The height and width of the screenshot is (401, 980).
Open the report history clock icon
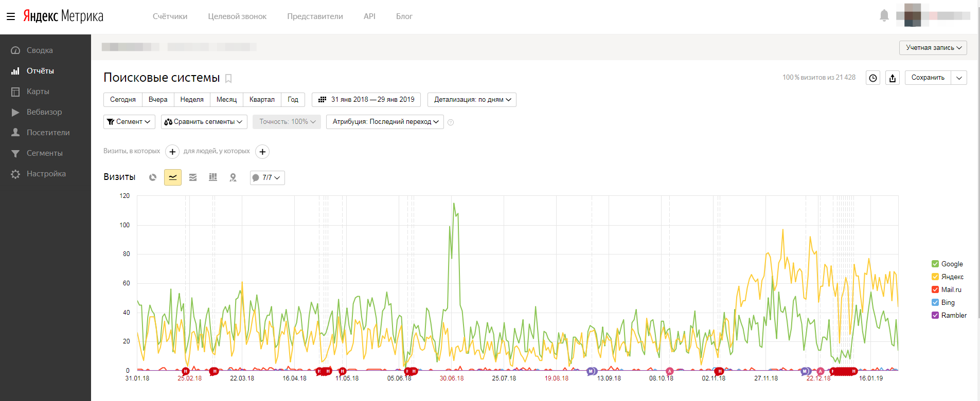point(873,78)
